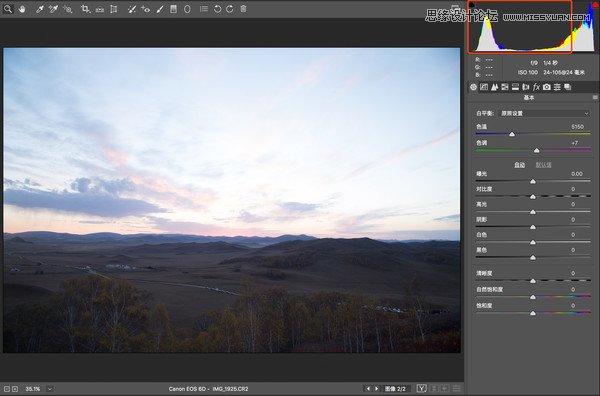Click the Auto (自动) link
600x396 pixels.
(519, 165)
